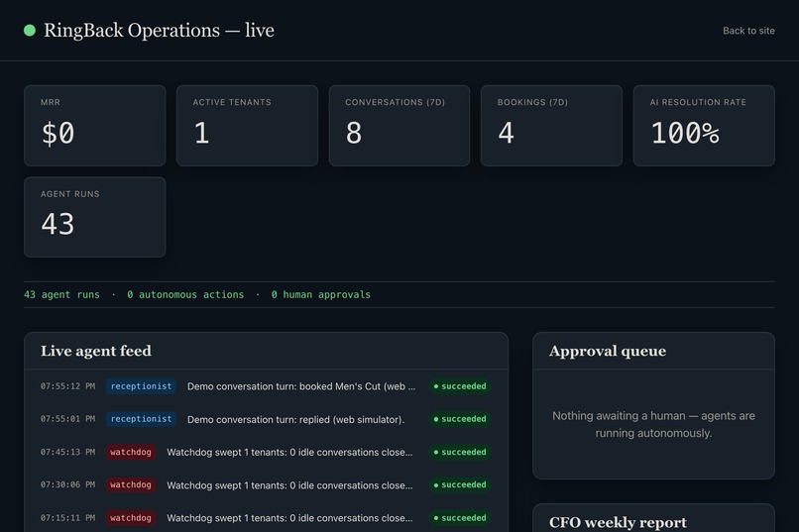Select the watchdog tag on 07:15:11 row

131,518
